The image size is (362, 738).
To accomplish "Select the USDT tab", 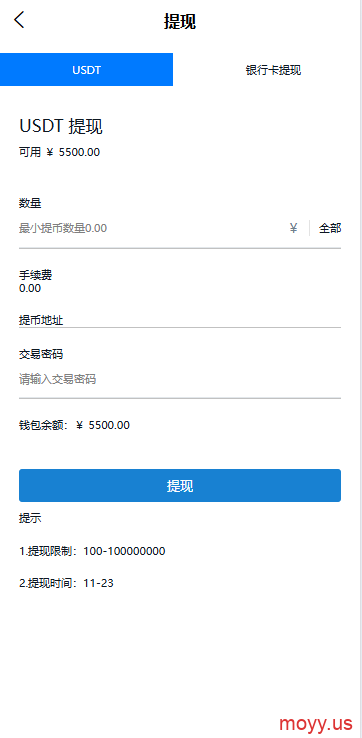I will click(x=87, y=70).
